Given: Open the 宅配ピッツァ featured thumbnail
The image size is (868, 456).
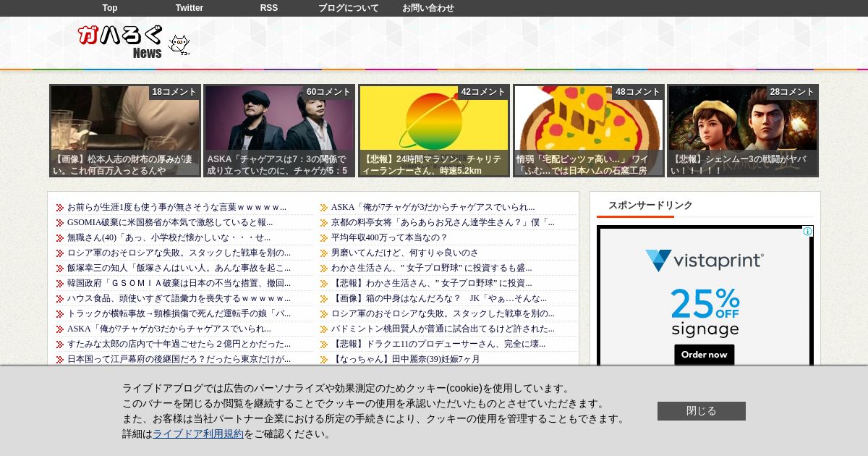Looking at the screenshot, I should 588,131.
